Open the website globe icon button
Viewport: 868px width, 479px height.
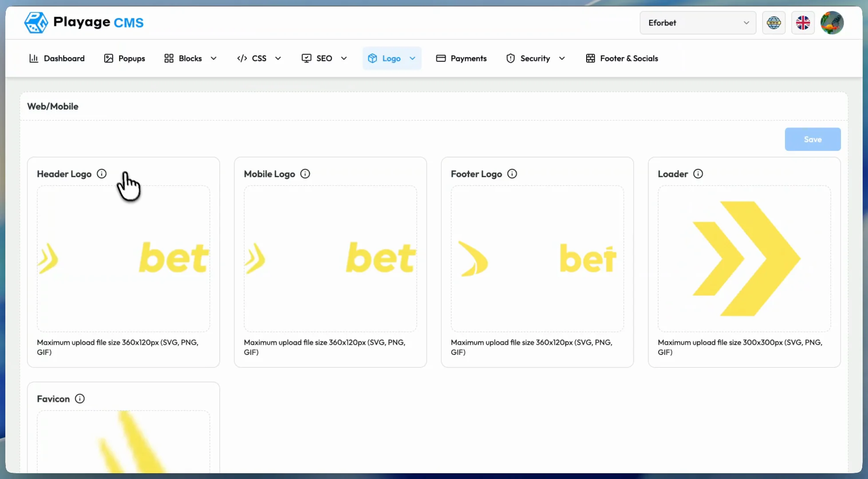coord(774,23)
